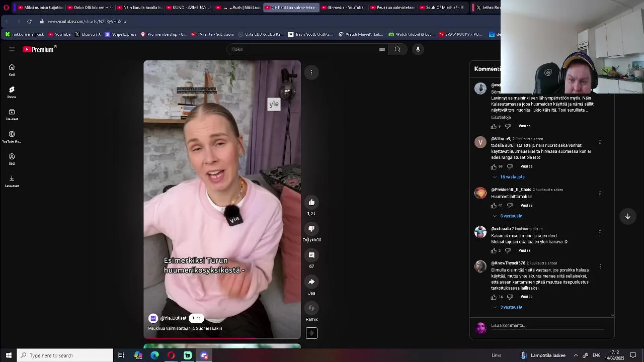The height and width of the screenshot is (362, 644).
Task: Dislike comment by @KnowThyself678
Action: (x=510, y=297)
